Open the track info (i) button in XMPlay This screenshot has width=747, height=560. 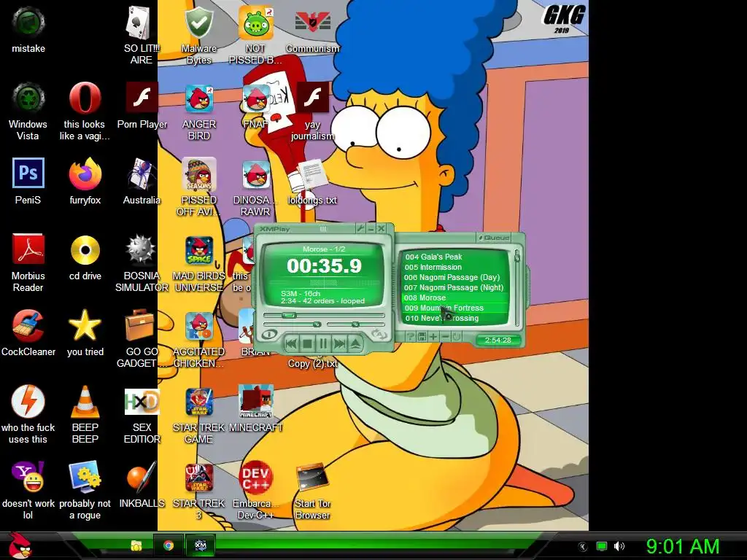[x=269, y=334]
